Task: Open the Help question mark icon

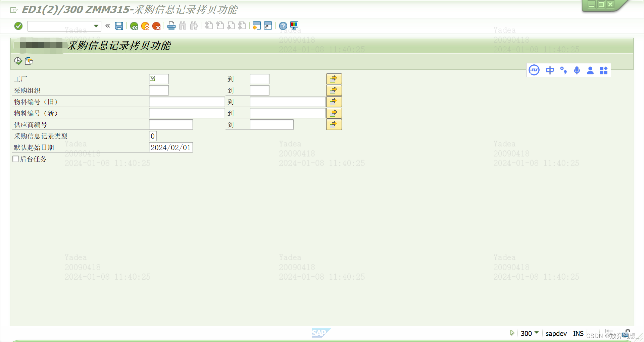Action: coord(283,25)
